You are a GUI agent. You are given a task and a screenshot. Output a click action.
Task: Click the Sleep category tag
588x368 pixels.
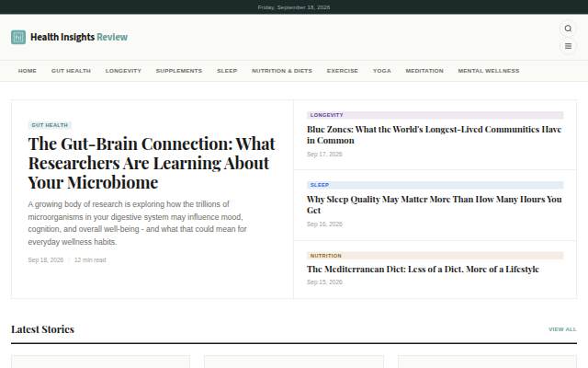[x=435, y=185]
